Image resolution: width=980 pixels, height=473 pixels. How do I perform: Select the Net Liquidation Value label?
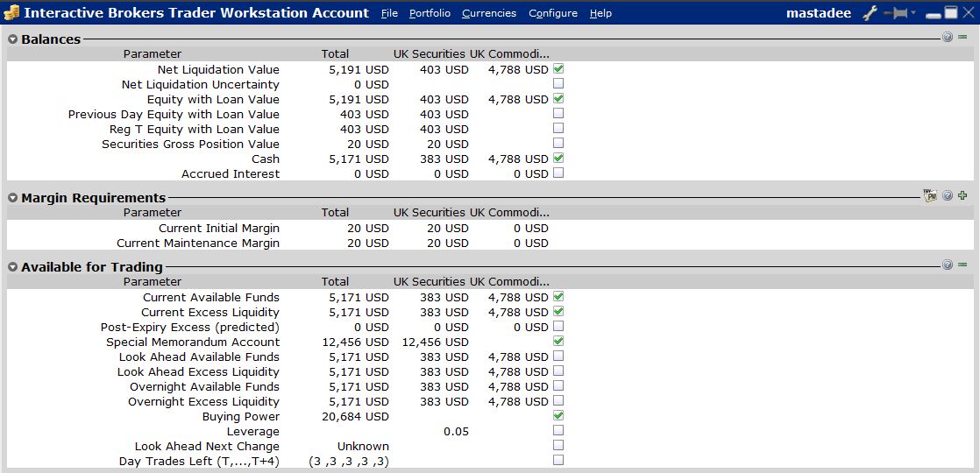coord(219,70)
